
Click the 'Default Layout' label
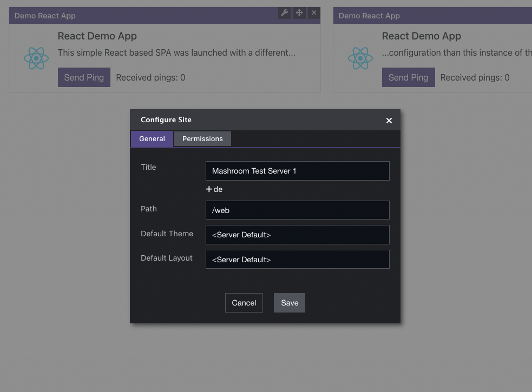(167, 258)
